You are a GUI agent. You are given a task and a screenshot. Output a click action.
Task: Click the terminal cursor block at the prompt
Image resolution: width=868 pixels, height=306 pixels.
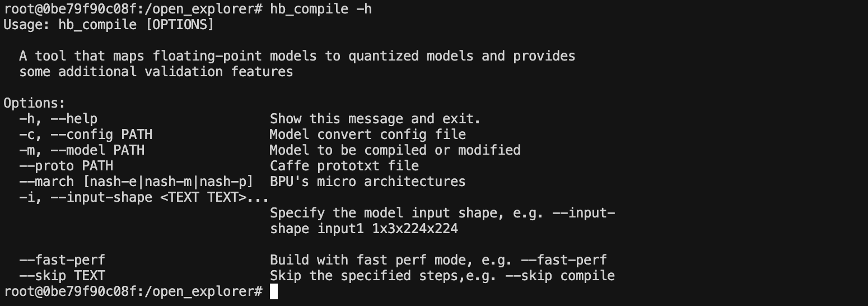[274, 291]
